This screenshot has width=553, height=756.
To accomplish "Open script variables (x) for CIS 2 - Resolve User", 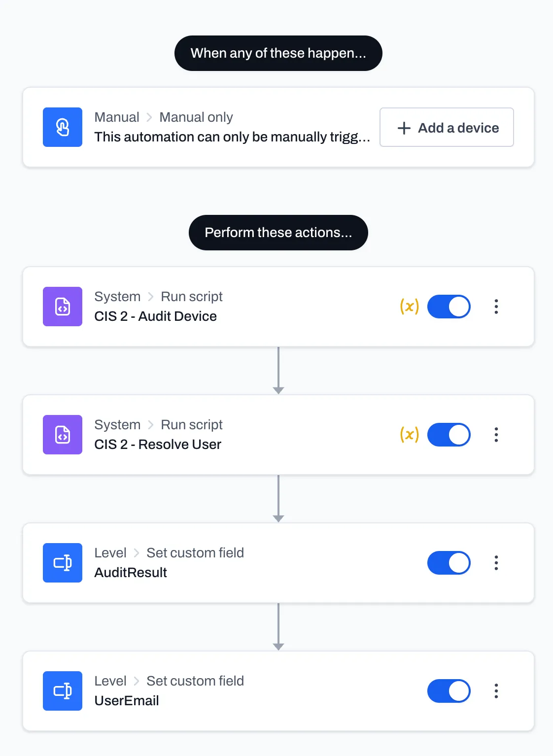I will coord(409,435).
